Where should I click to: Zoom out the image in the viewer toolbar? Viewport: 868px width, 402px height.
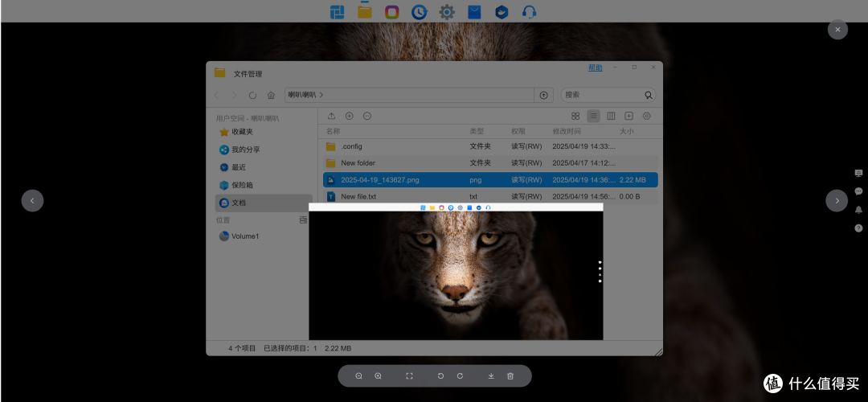click(358, 376)
